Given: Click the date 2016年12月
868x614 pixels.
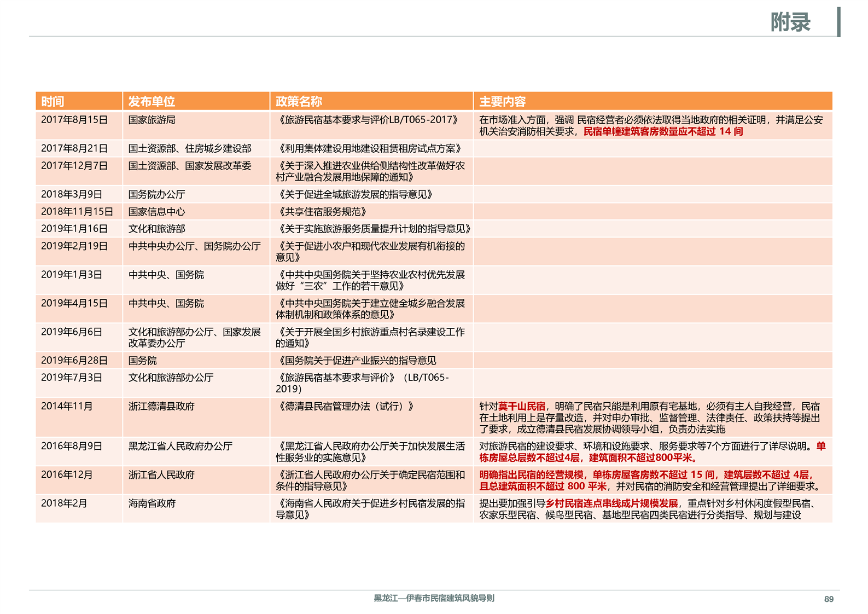Looking at the screenshot, I should point(67,475).
